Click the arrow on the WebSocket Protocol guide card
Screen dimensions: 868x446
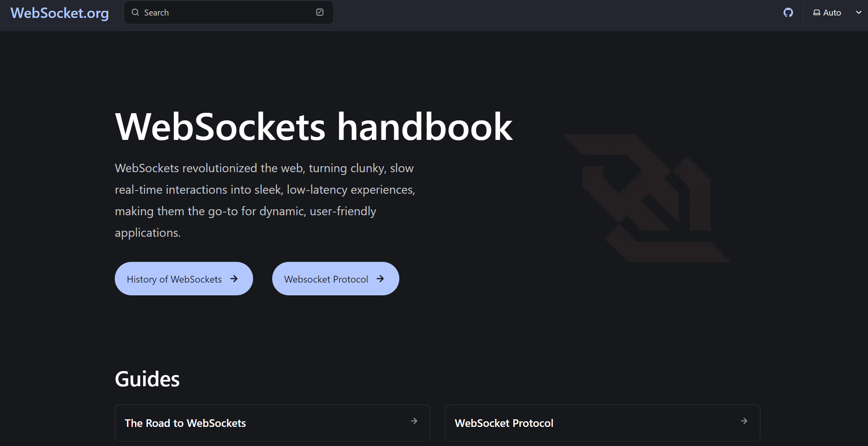coord(744,421)
